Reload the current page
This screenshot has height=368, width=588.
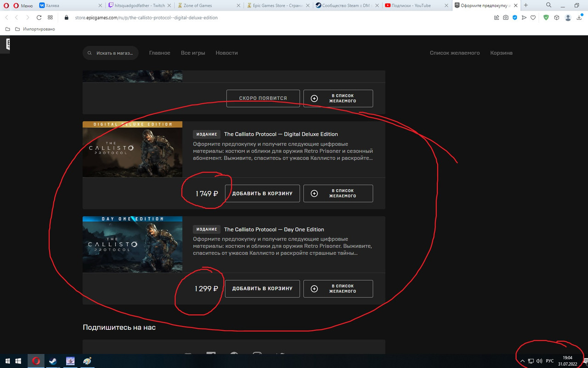click(x=39, y=17)
